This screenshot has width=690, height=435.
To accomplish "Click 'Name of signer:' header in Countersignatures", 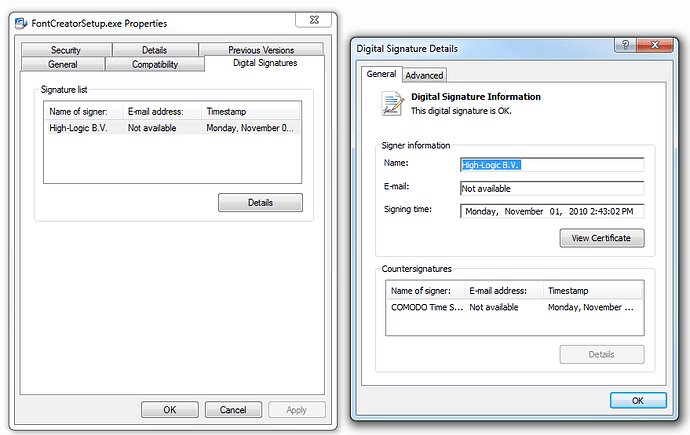I will click(426, 291).
